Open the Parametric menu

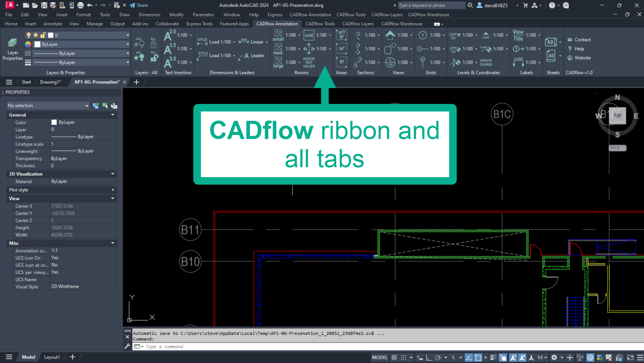pyautogui.click(x=203, y=15)
